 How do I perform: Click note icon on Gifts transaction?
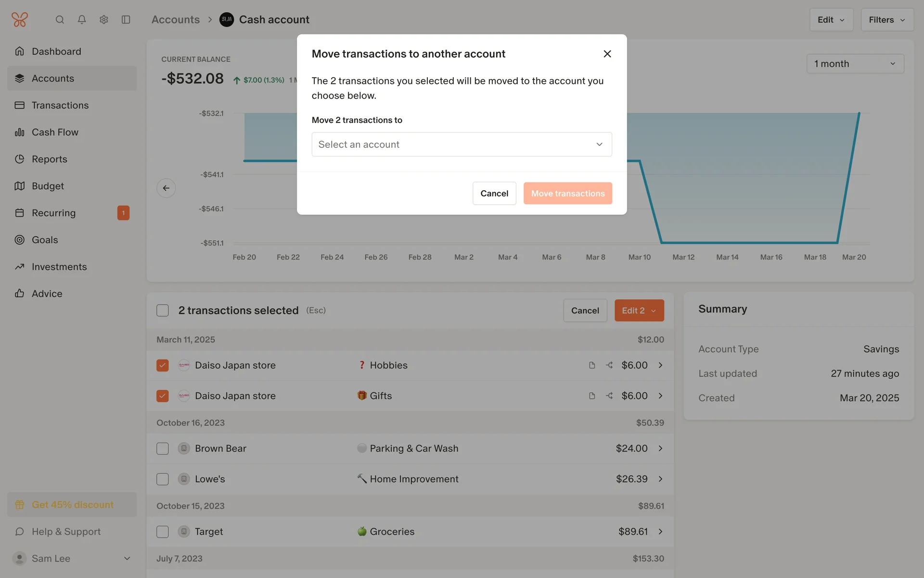[592, 396]
